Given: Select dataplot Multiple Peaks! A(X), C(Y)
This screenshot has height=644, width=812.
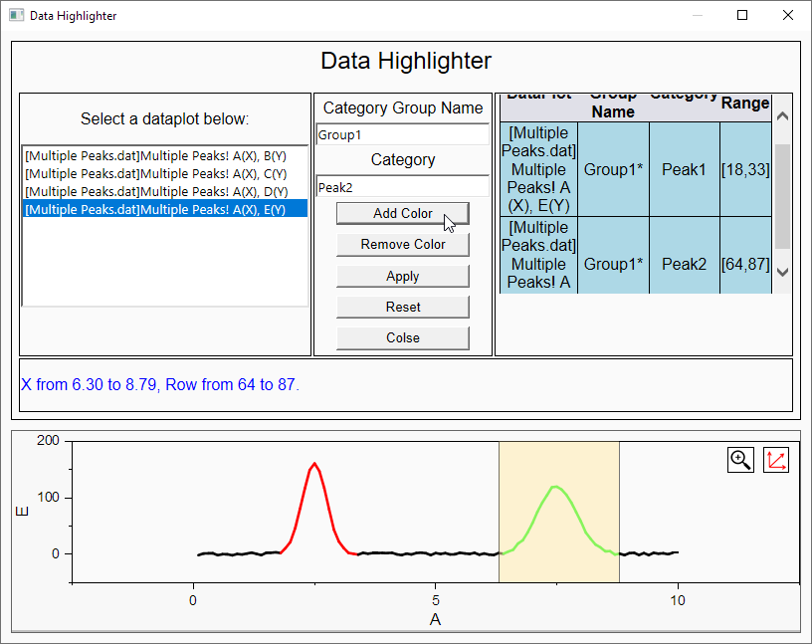Looking at the screenshot, I should [164, 173].
